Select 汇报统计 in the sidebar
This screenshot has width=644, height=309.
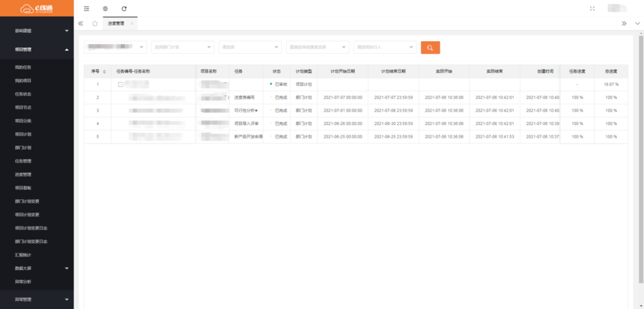coord(23,254)
